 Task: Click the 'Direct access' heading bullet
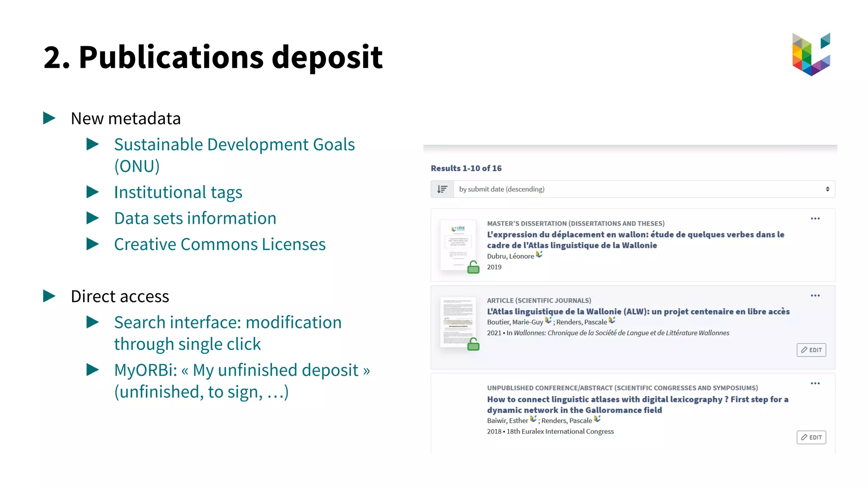point(120,296)
